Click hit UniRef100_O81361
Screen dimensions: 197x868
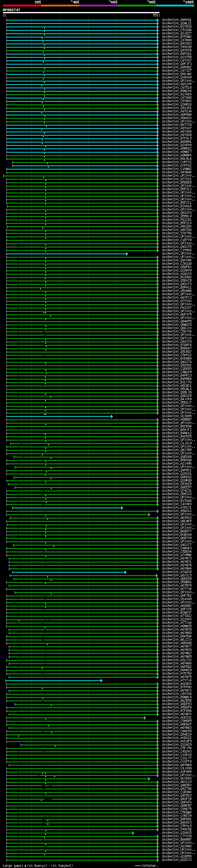tap(177, 108)
